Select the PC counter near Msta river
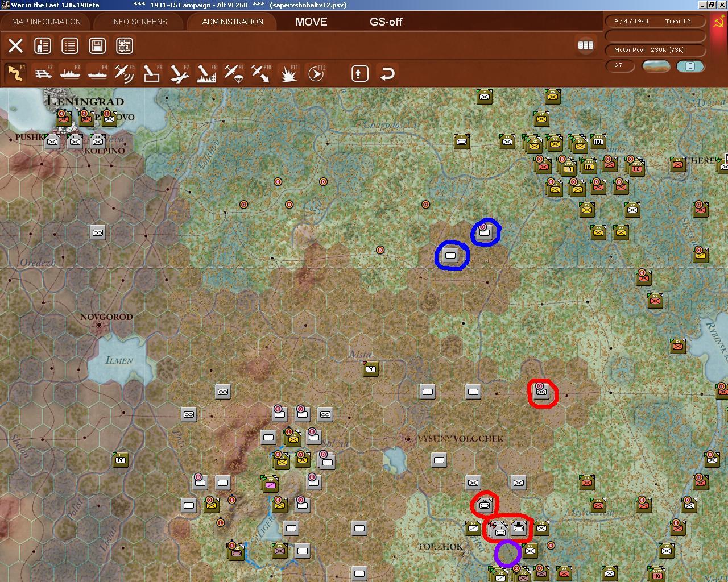This screenshot has width=728, height=582. tap(371, 368)
